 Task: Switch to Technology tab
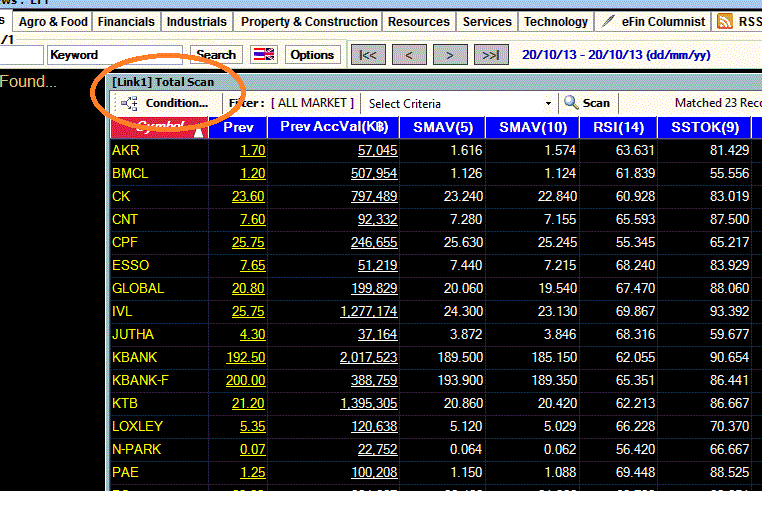[555, 22]
